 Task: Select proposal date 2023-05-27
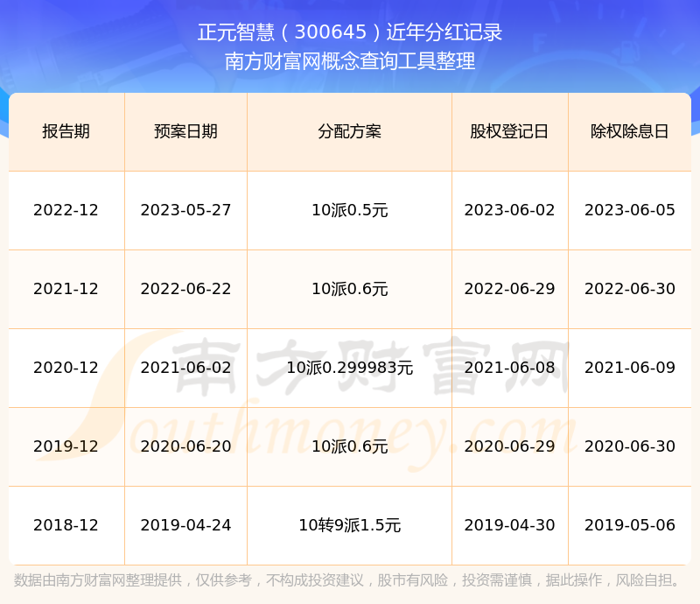[x=185, y=210]
